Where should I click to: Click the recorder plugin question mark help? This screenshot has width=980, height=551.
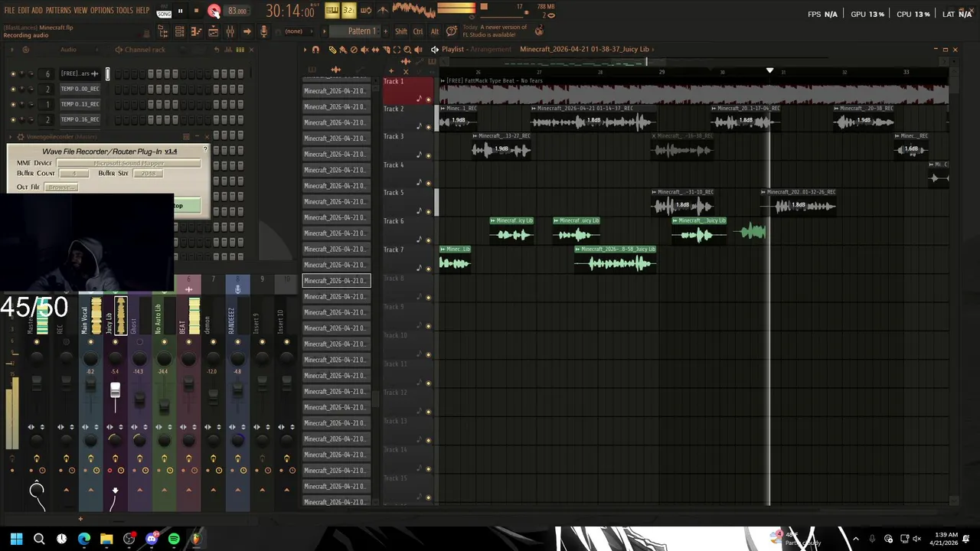(x=204, y=148)
